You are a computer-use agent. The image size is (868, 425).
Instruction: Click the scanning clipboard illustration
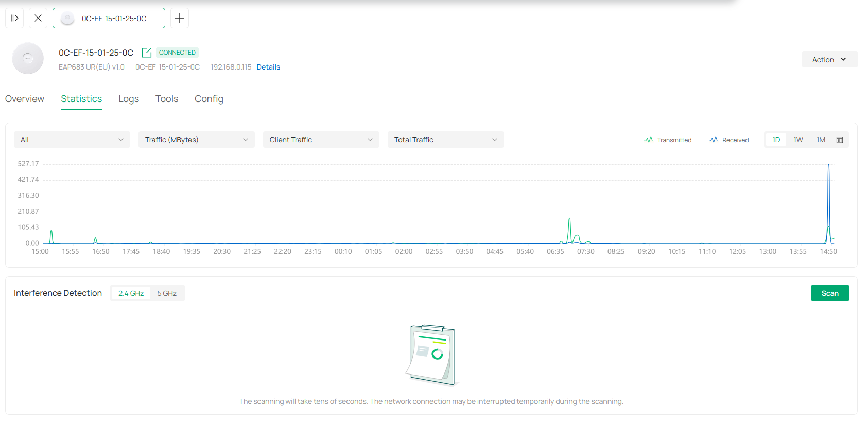431,355
